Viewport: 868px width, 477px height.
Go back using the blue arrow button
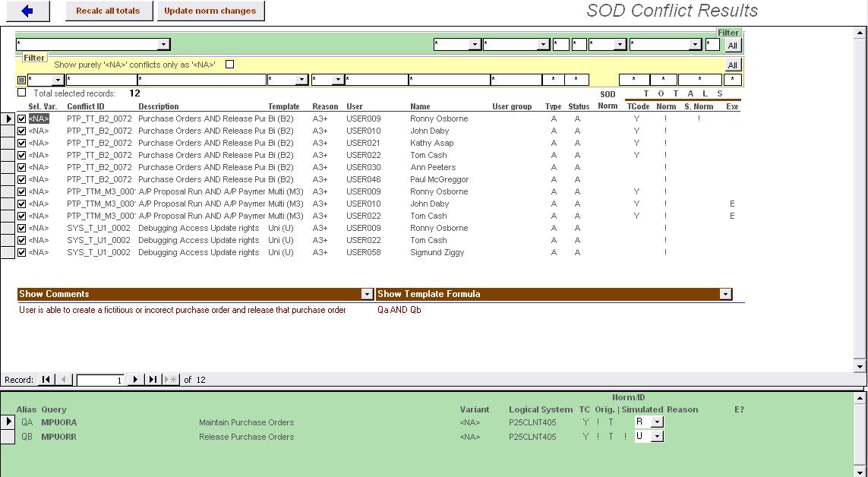pyautogui.click(x=27, y=11)
